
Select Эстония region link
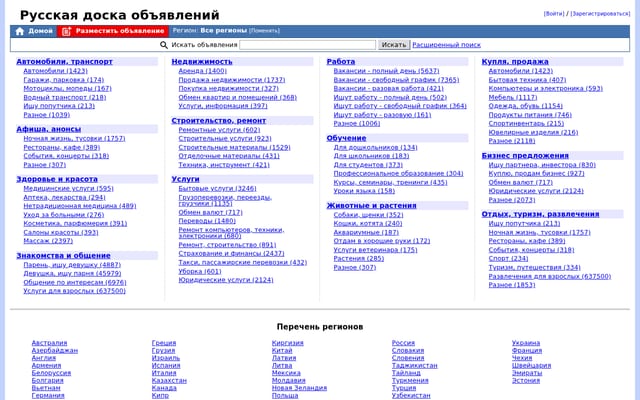(x=526, y=381)
